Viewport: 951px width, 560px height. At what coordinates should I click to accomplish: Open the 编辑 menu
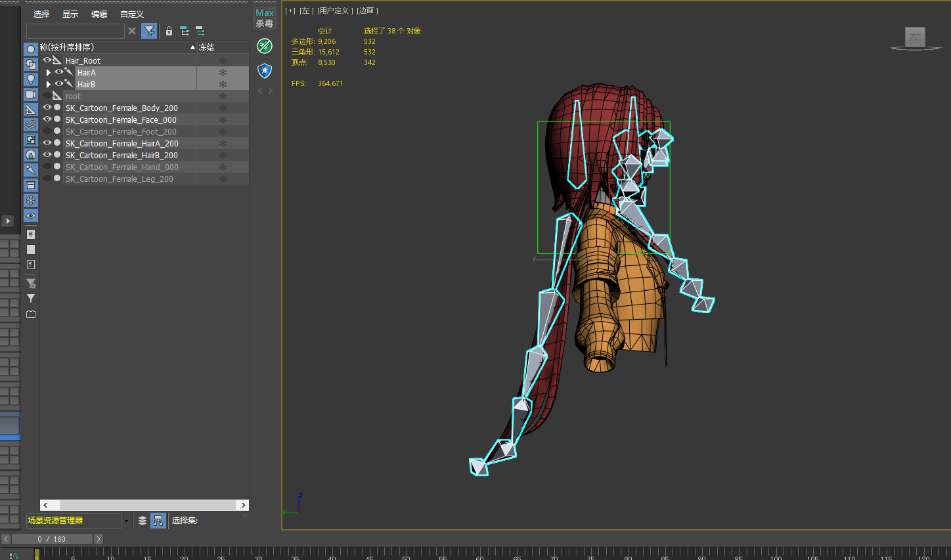(99, 14)
